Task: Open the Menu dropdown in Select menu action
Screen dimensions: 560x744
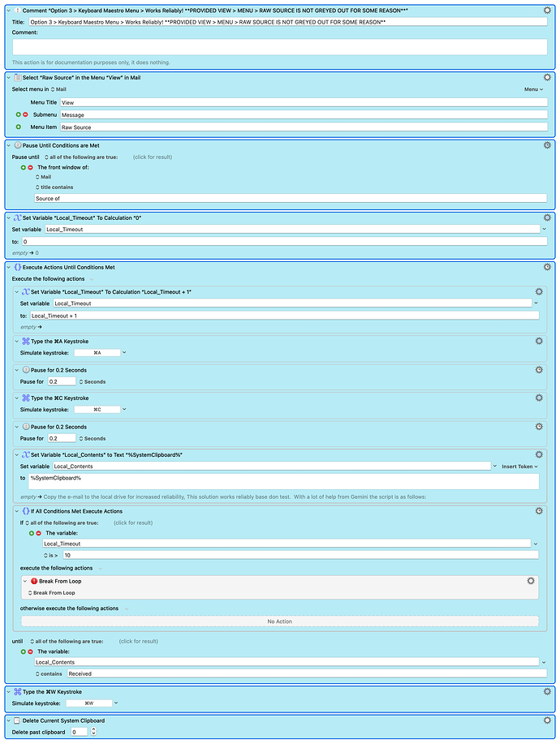Action: coord(533,89)
